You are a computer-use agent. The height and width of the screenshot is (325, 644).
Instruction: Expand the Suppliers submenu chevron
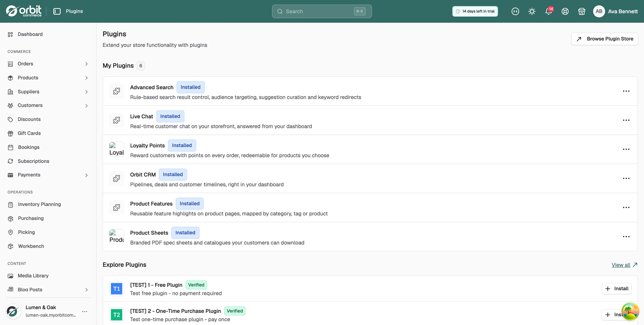tap(86, 92)
